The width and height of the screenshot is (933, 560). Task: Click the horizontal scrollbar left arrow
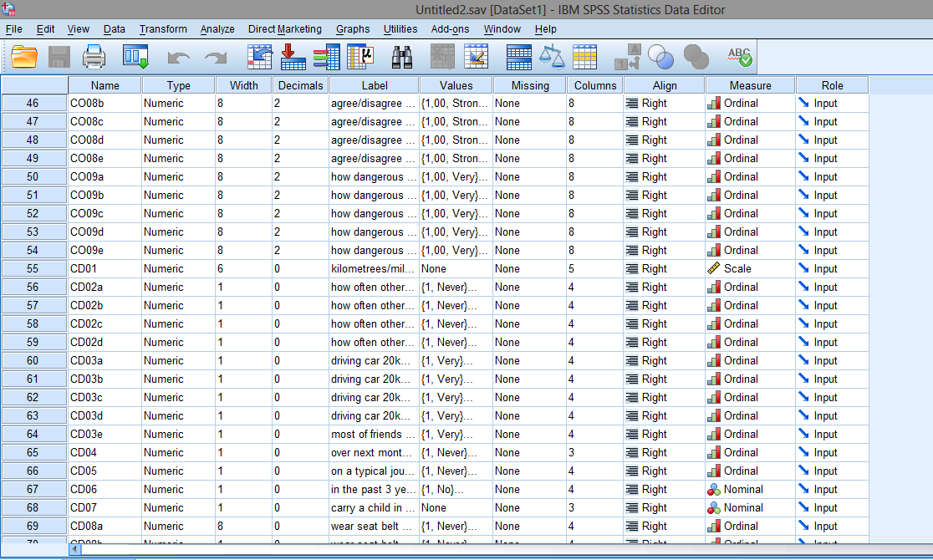(x=75, y=550)
